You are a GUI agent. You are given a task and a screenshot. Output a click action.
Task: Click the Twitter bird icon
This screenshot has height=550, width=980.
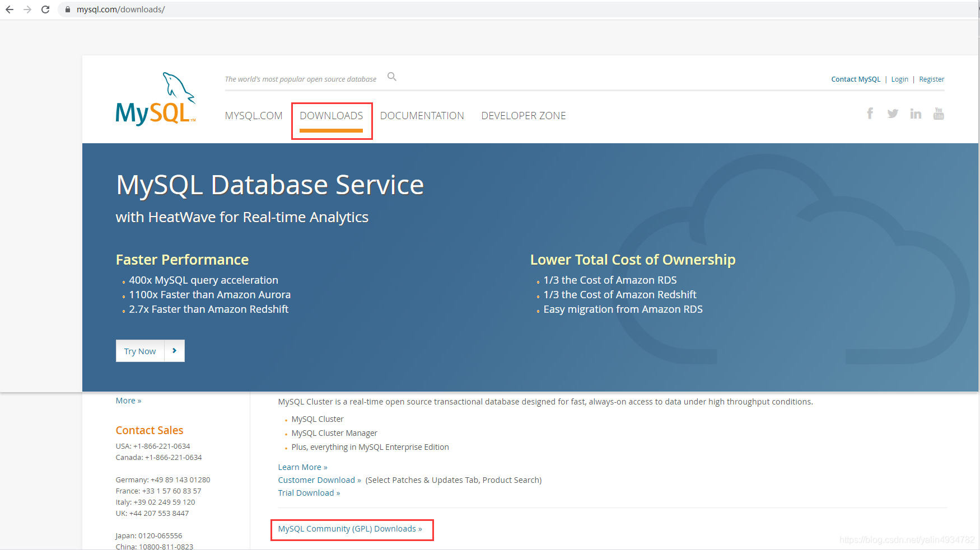click(893, 113)
